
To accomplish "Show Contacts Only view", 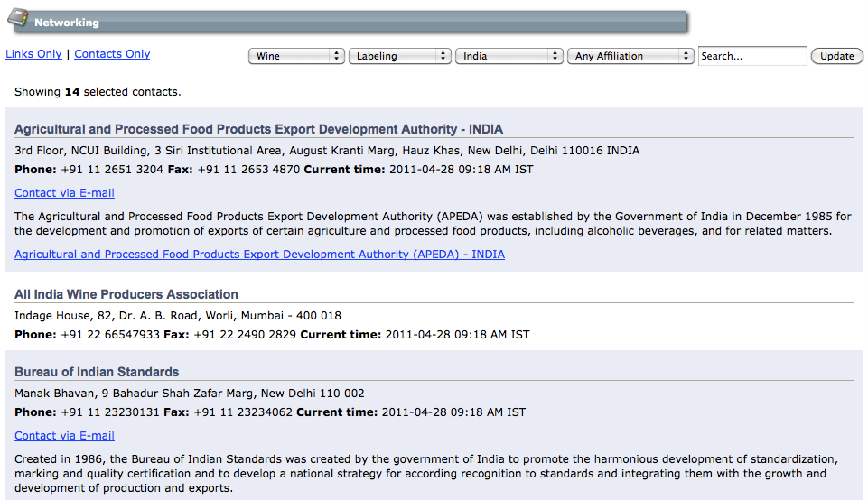I will pos(112,53).
